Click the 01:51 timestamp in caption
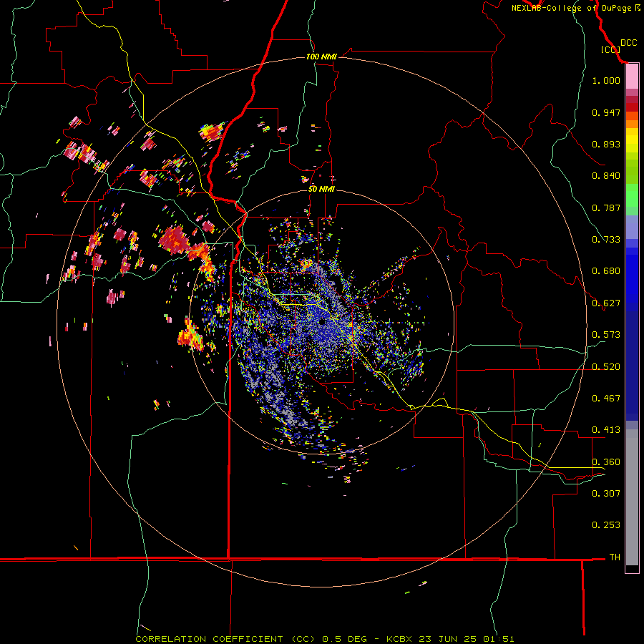The height and width of the screenshot is (644, 644). click(498, 639)
